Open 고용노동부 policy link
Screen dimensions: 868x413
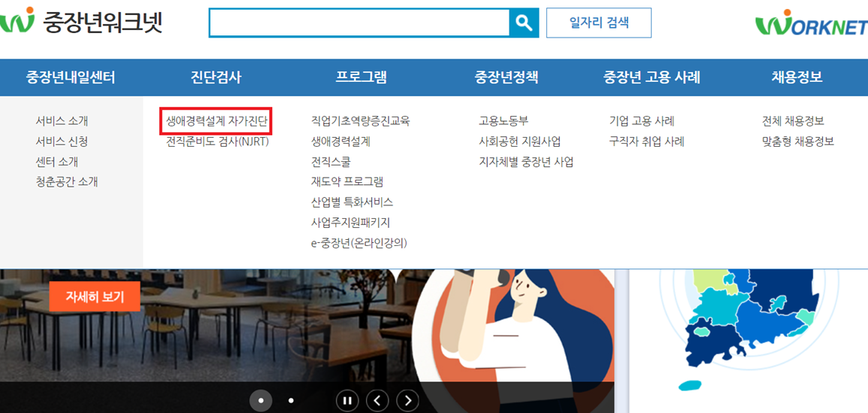tap(504, 121)
